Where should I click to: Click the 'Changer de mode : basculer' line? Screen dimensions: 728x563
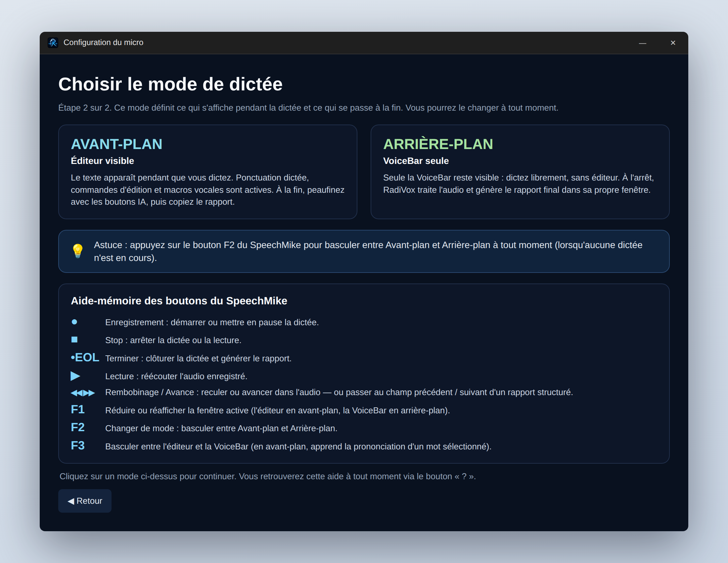[x=221, y=428]
